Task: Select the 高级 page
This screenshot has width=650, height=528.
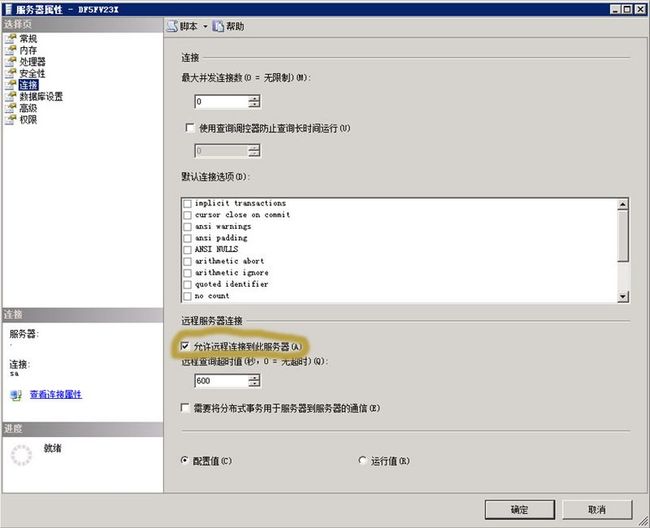Action: [x=28, y=108]
